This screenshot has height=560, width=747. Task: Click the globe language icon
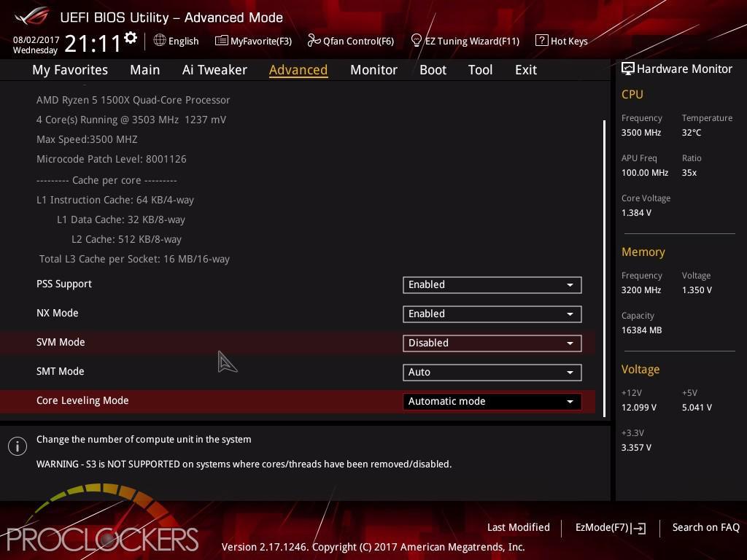point(160,41)
